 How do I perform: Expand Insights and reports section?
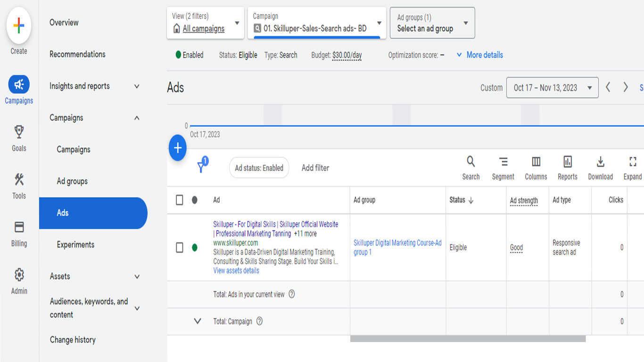[137, 86]
